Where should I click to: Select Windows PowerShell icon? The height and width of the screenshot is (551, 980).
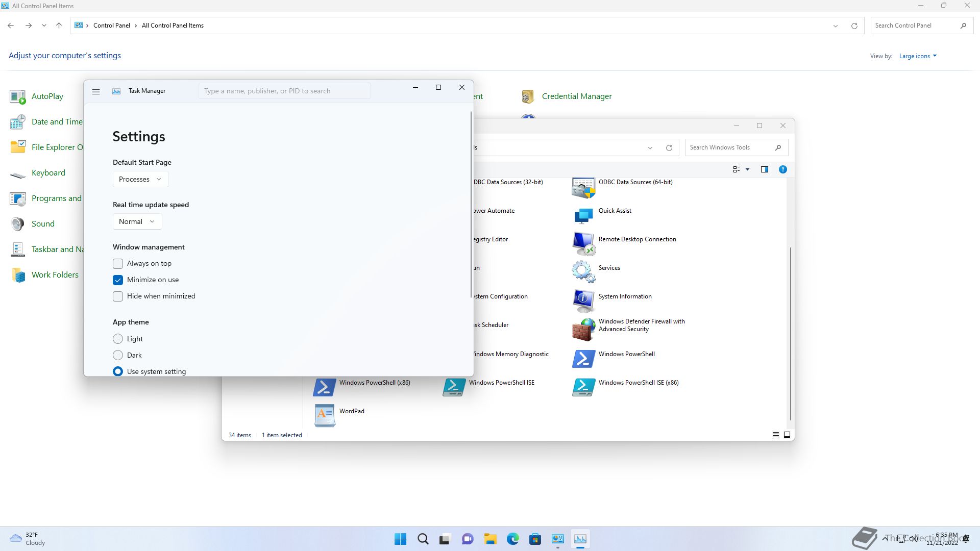[583, 359]
